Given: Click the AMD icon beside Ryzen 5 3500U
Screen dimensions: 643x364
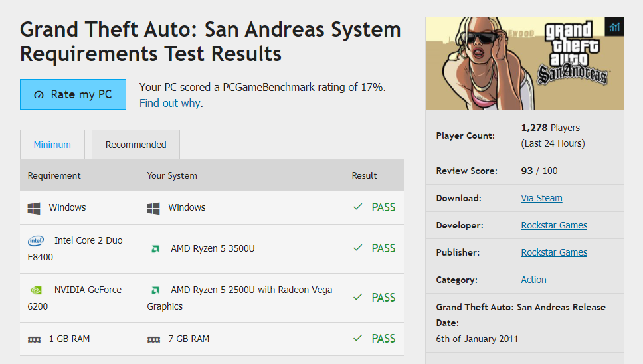Looking at the screenshot, I should [x=155, y=249].
